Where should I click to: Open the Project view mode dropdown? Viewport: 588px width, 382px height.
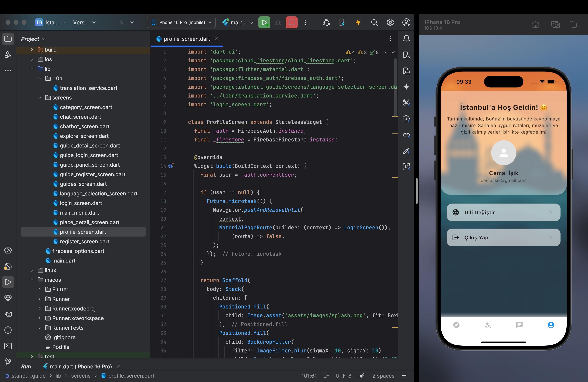33,39
